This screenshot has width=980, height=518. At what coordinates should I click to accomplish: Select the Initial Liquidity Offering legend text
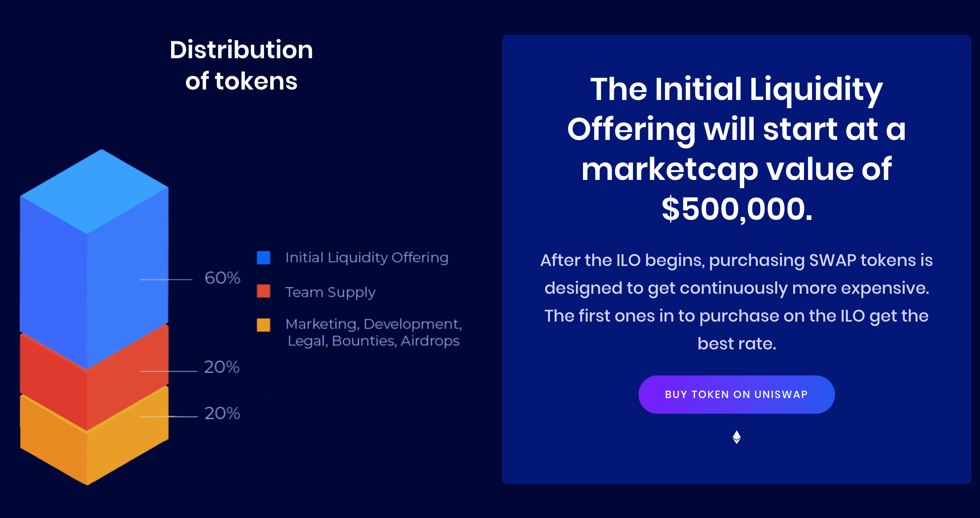point(367,257)
